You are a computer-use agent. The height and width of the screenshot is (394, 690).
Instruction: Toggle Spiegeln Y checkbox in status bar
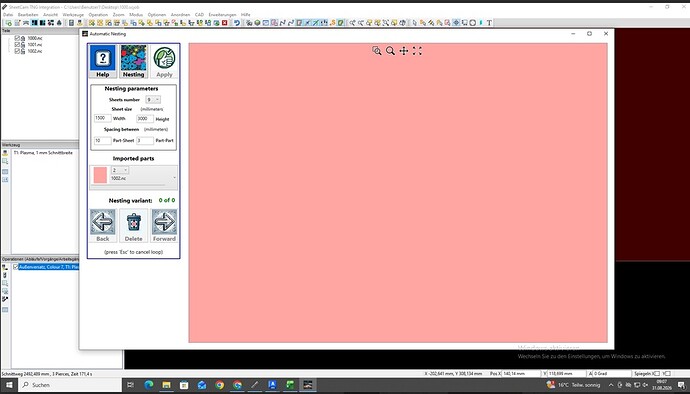coord(668,373)
